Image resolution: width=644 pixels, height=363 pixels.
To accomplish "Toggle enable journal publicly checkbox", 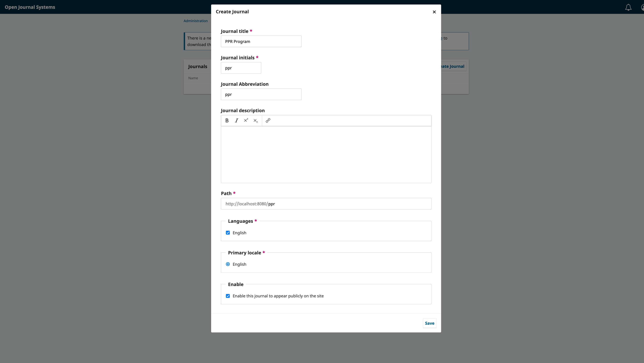I will coord(228,296).
